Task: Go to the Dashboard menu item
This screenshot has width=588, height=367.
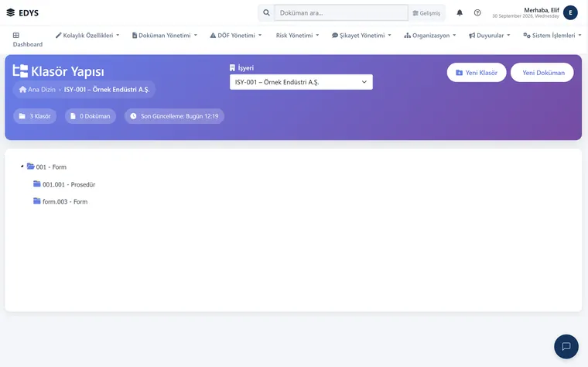Action: click(x=28, y=39)
